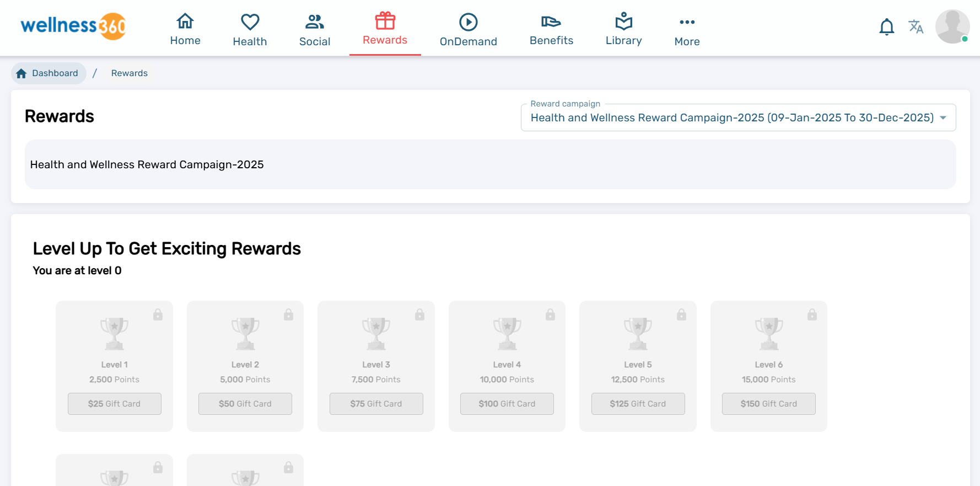Click the $125 Gift Card button
Viewport: 980px width, 486px height.
638,404
